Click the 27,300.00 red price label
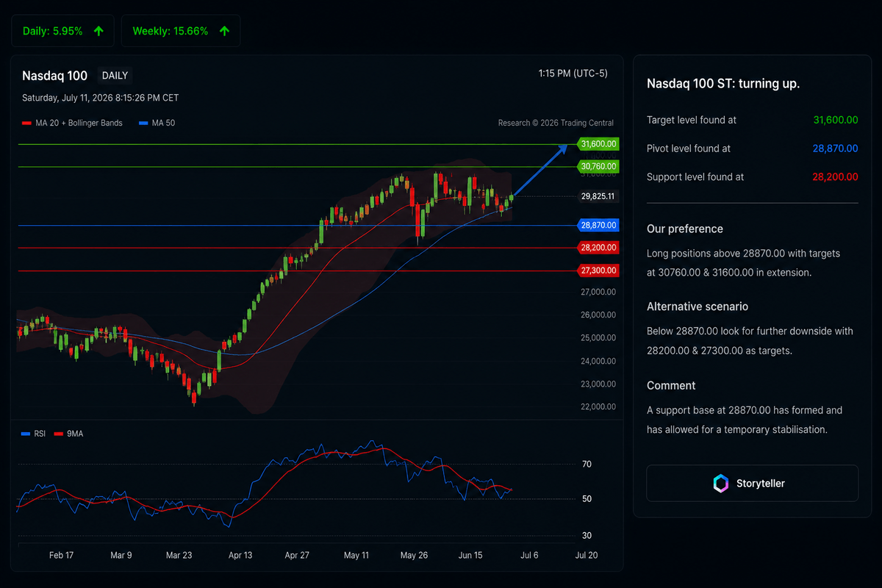 (x=598, y=271)
